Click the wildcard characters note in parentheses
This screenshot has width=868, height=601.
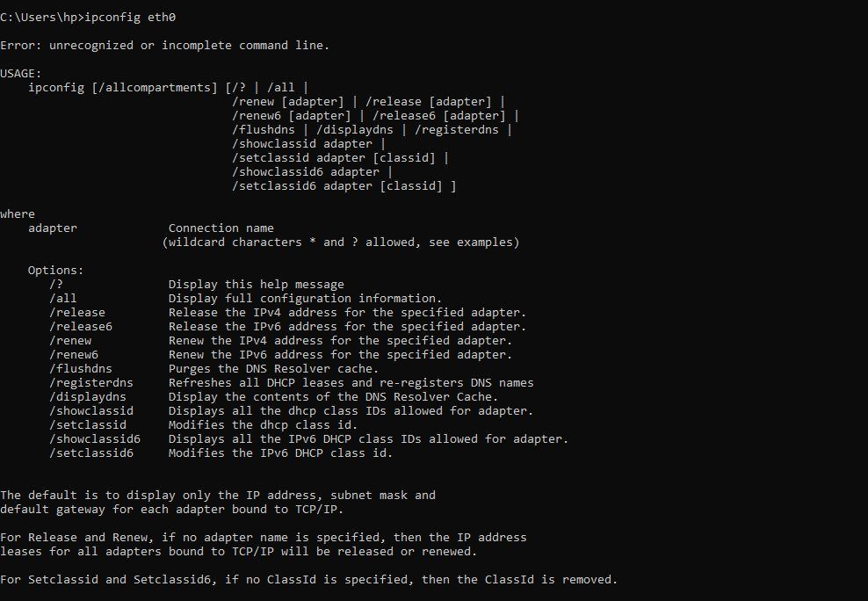click(x=341, y=243)
